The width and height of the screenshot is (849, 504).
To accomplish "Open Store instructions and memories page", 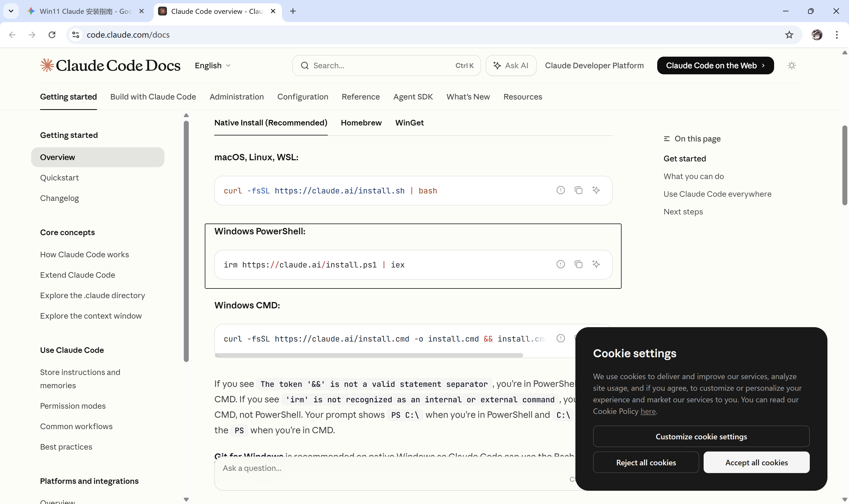I will [80, 379].
